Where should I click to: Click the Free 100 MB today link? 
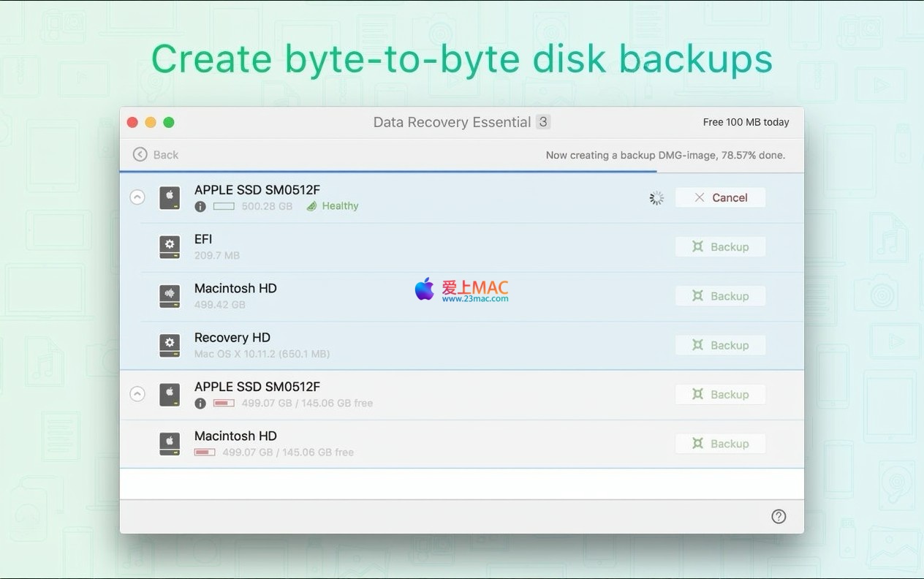pos(746,122)
